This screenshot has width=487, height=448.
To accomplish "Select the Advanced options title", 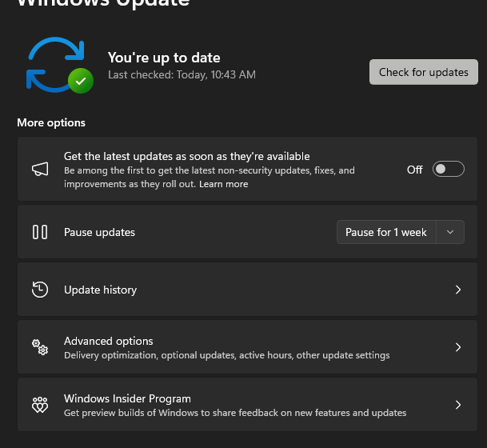I will (109, 341).
